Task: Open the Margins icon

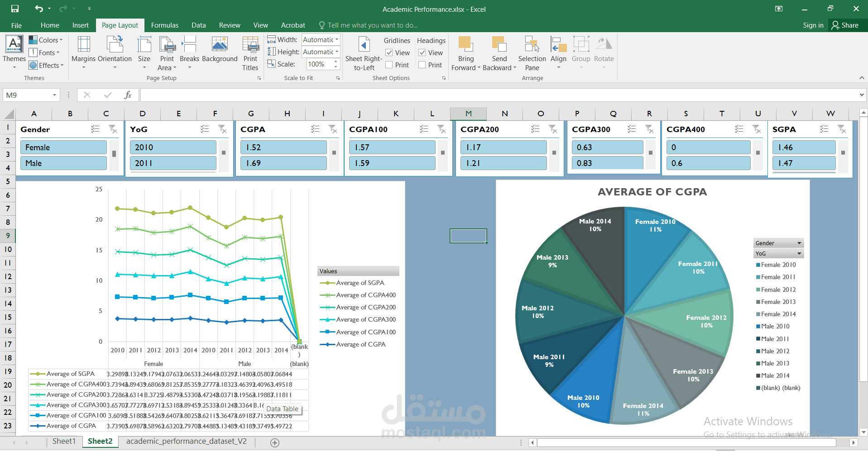Action: point(84,44)
